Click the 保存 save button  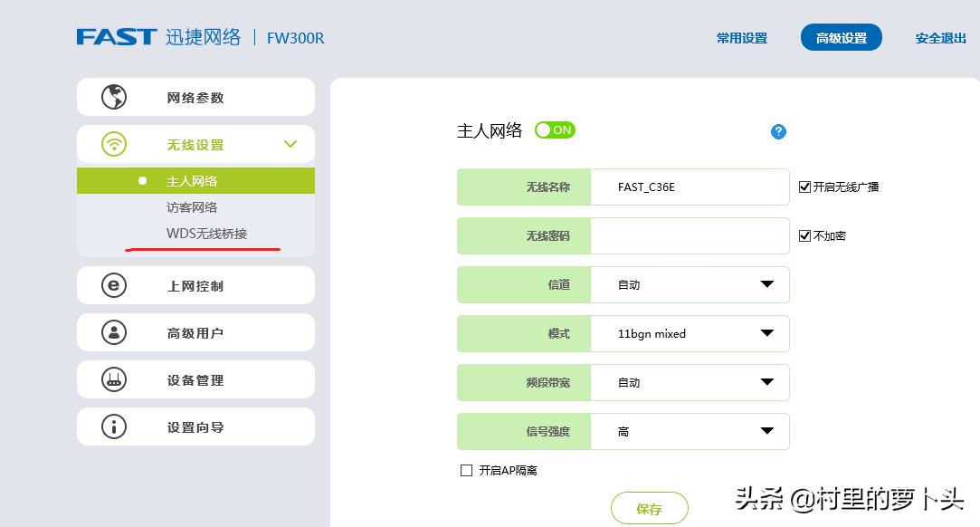[x=649, y=509]
